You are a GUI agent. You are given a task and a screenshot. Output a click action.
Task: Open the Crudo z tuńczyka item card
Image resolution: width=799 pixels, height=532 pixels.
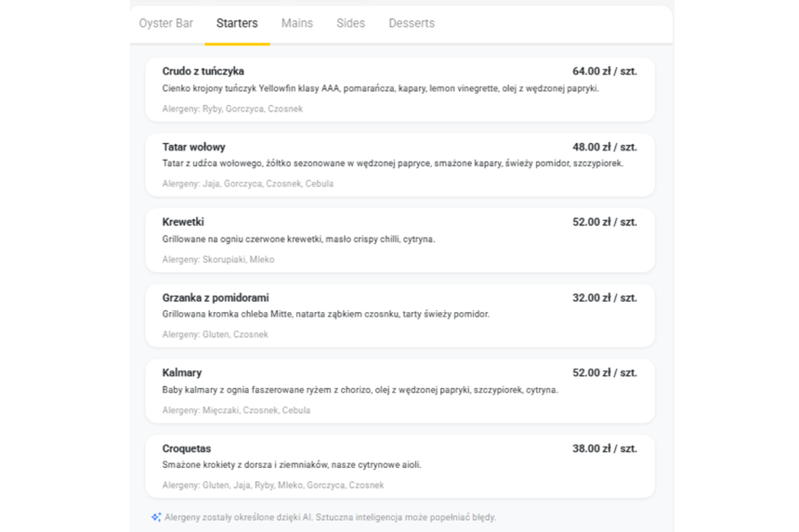click(400, 90)
